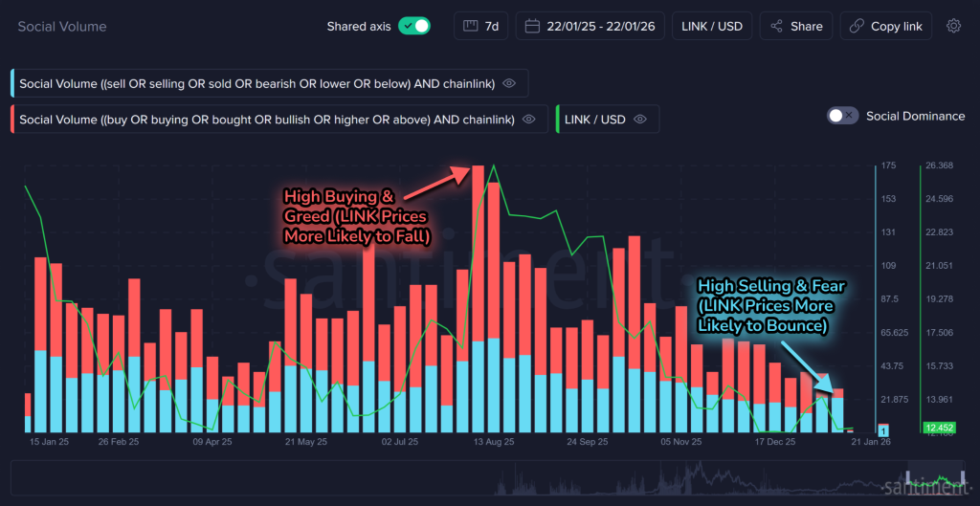Click the small '1' badge near the axis
The height and width of the screenshot is (506, 980).
[x=882, y=432]
